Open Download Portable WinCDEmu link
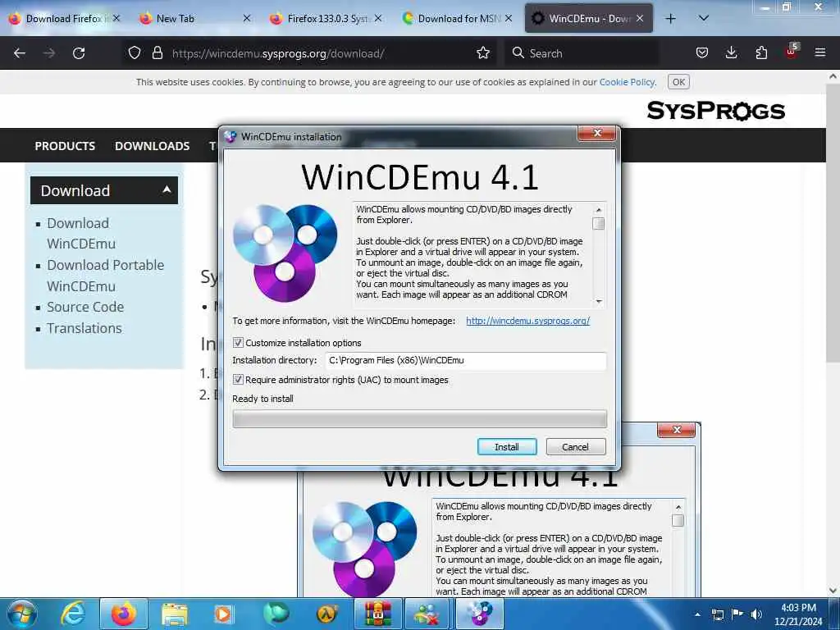 click(x=105, y=276)
